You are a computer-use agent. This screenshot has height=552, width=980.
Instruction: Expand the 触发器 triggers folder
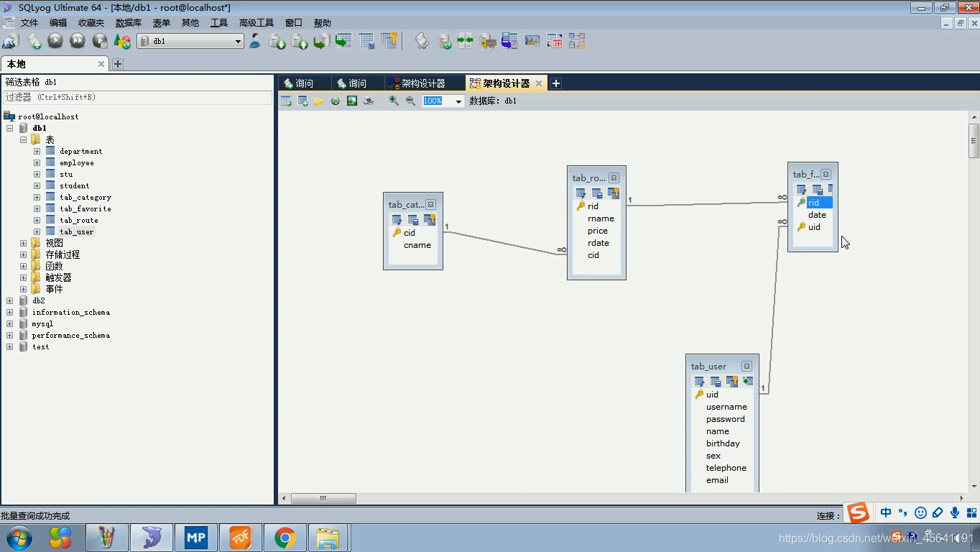point(23,277)
